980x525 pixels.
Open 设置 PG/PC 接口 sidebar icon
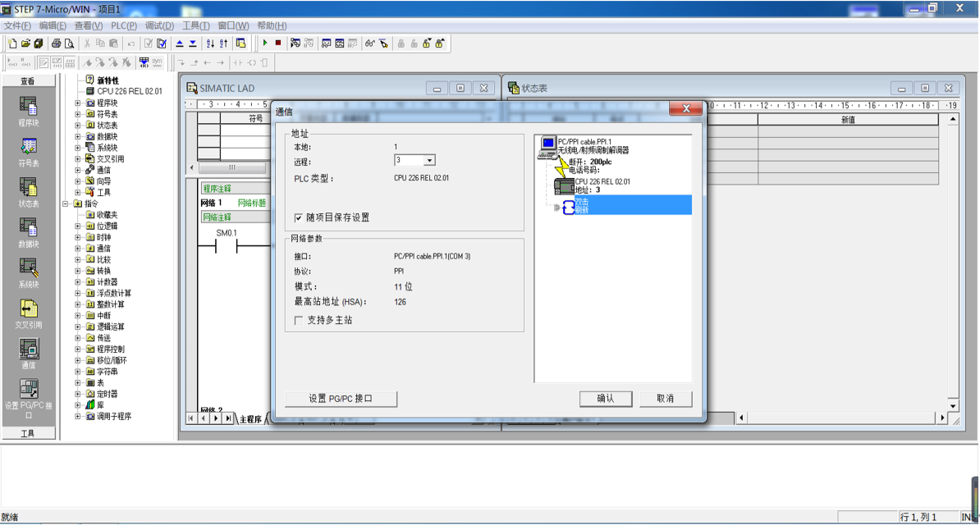coord(28,399)
